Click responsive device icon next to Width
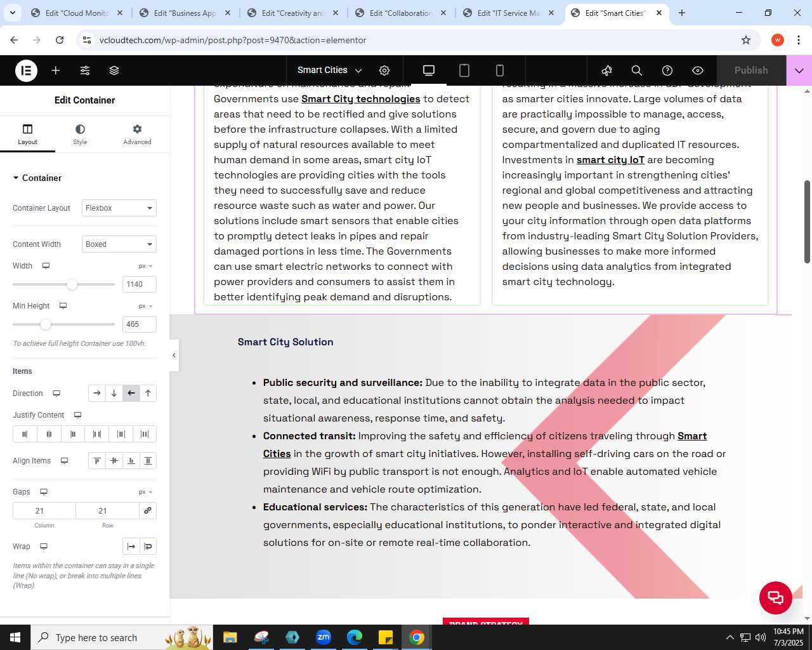Viewport: 812px width, 650px height. click(x=46, y=266)
